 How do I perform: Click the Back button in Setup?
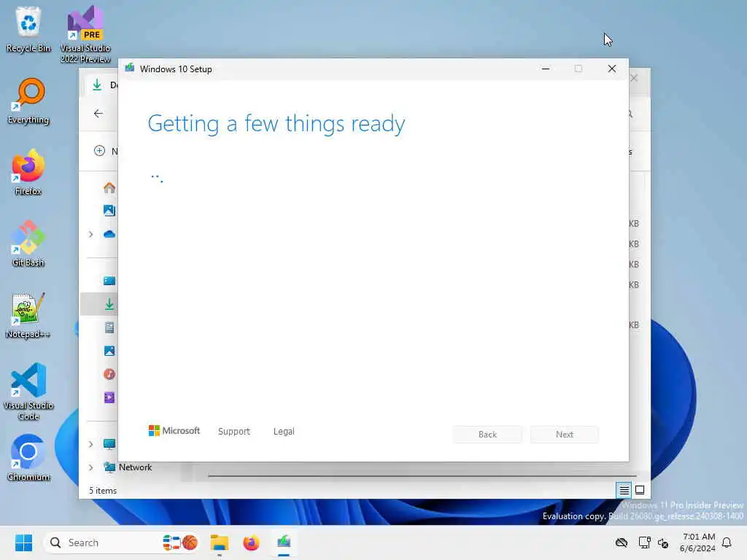(487, 435)
